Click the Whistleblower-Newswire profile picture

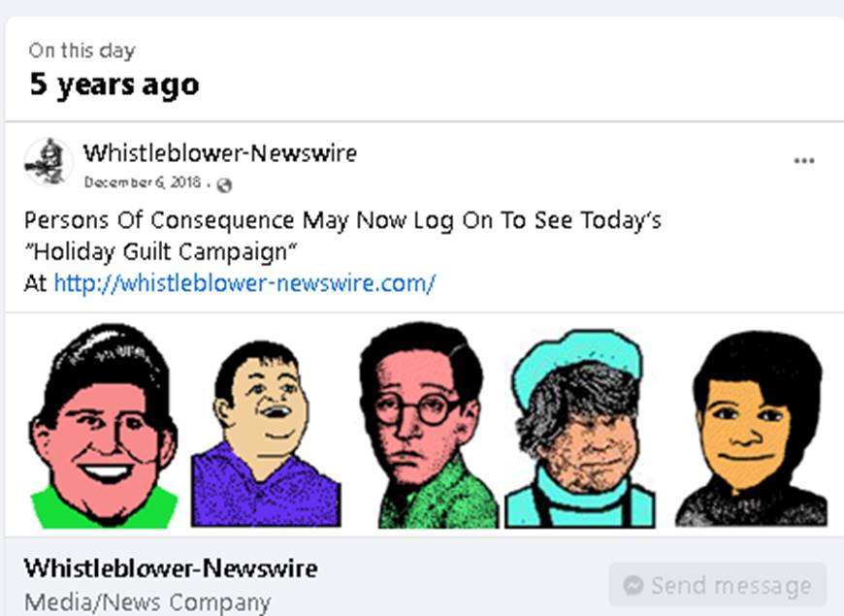click(49, 162)
